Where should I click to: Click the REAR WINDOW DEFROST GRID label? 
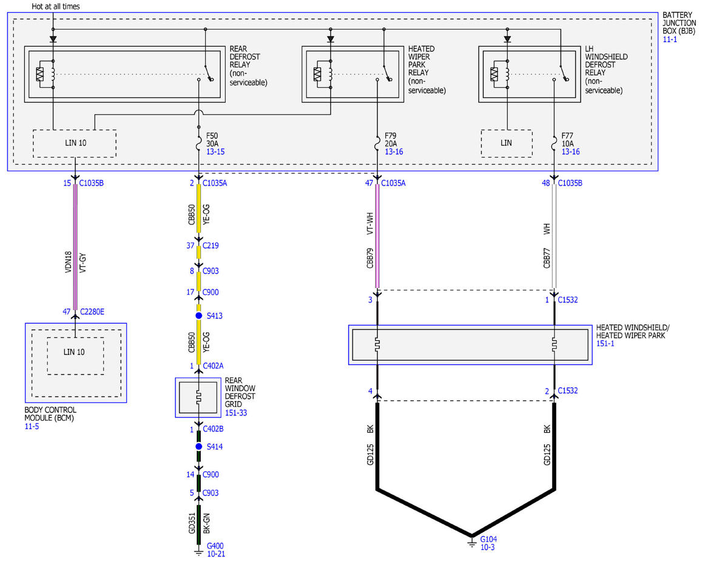pyautogui.click(x=240, y=393)
